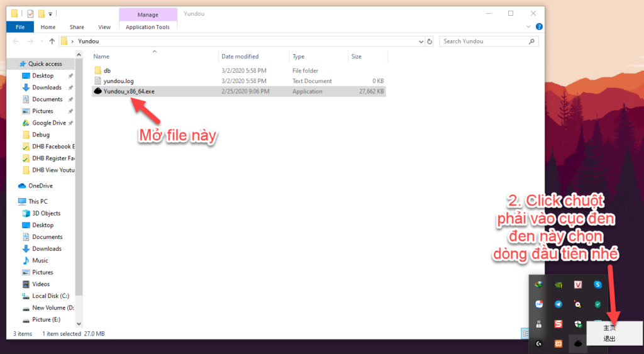Image resolution: width=644 pixels, height=354 pixels.
Task: Click the NVIDIA tray icon
Action: point(558,285)
